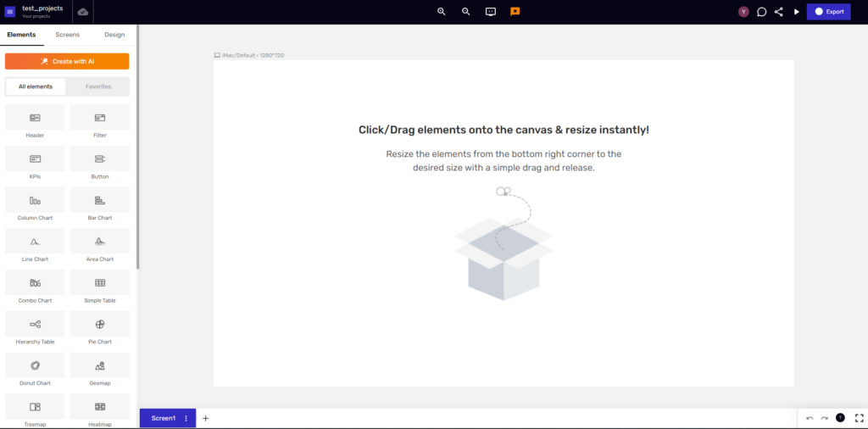Select the All elements filter
Screen dimensions: 868x429
[x=36, y=86]
